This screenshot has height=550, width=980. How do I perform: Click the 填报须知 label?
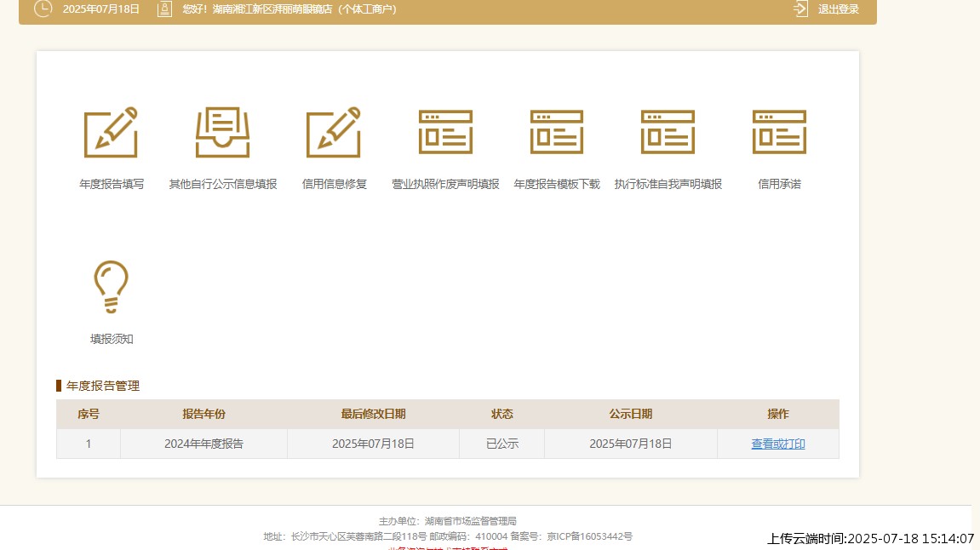tap(112, 340)
